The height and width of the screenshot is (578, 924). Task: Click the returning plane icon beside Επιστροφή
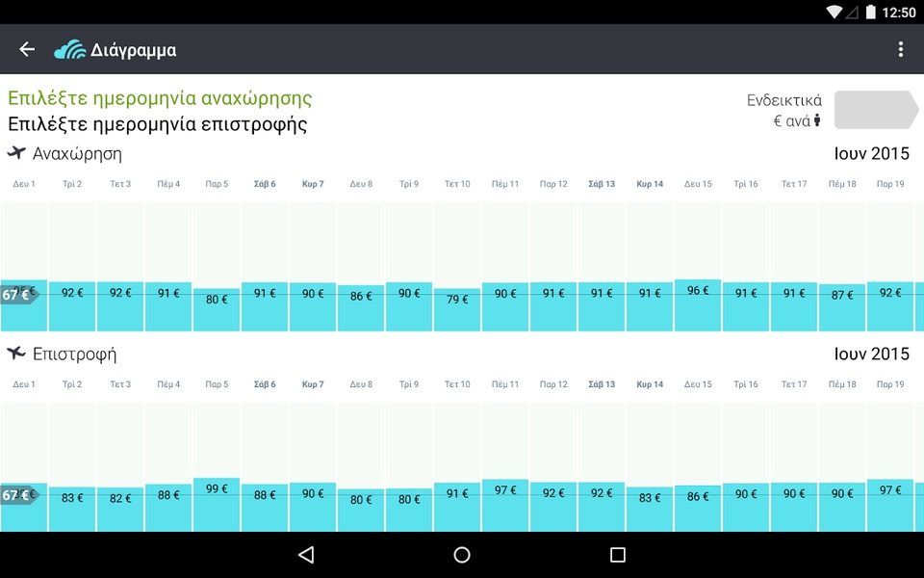pos(16,354)
